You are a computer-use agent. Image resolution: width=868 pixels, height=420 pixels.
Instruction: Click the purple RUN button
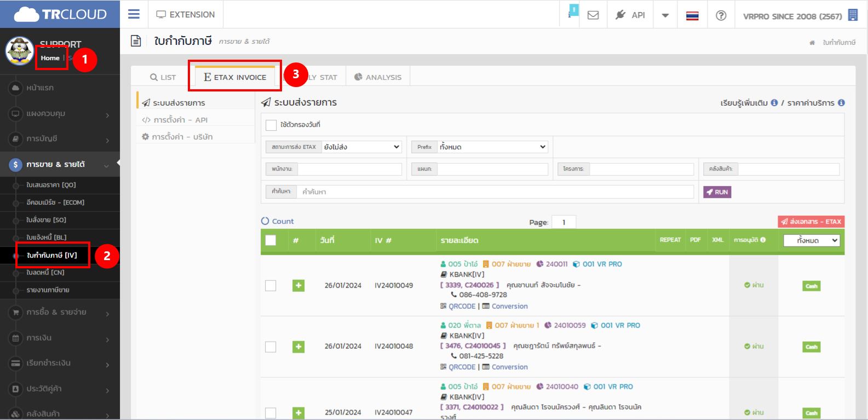point(717,192)
